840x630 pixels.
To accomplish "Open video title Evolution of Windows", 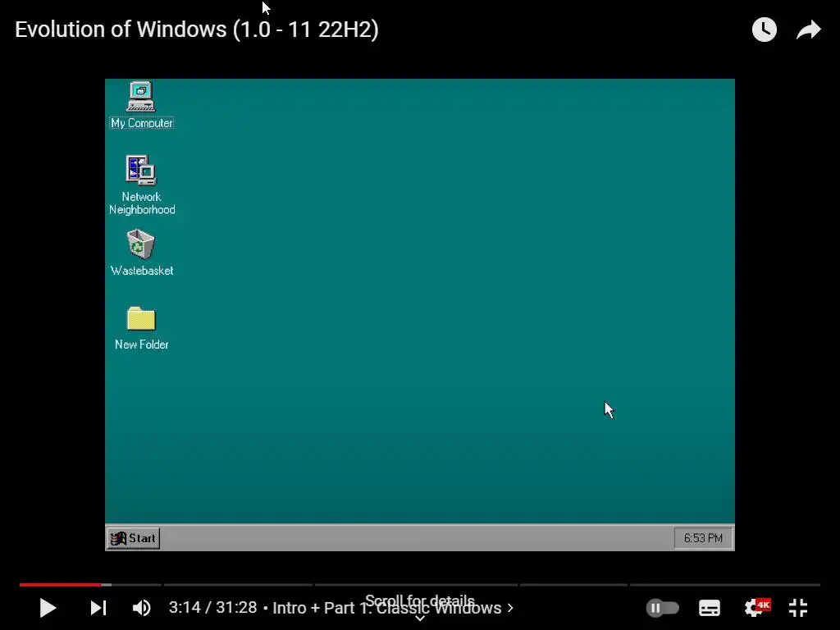I will (x=197, y=30).
